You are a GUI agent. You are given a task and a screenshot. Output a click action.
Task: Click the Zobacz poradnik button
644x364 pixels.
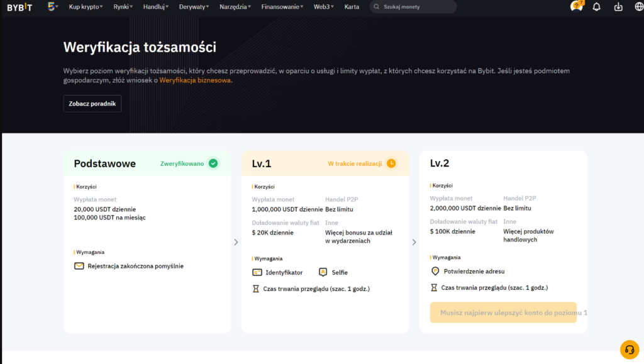pos(92,104)
